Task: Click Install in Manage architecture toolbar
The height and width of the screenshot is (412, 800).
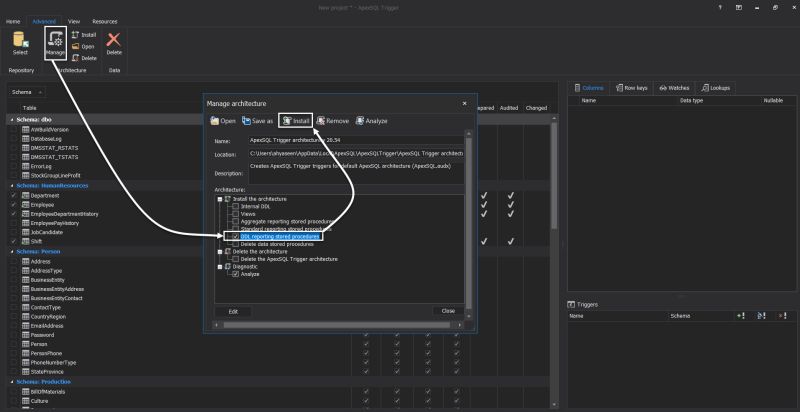Action: point(295,121)
